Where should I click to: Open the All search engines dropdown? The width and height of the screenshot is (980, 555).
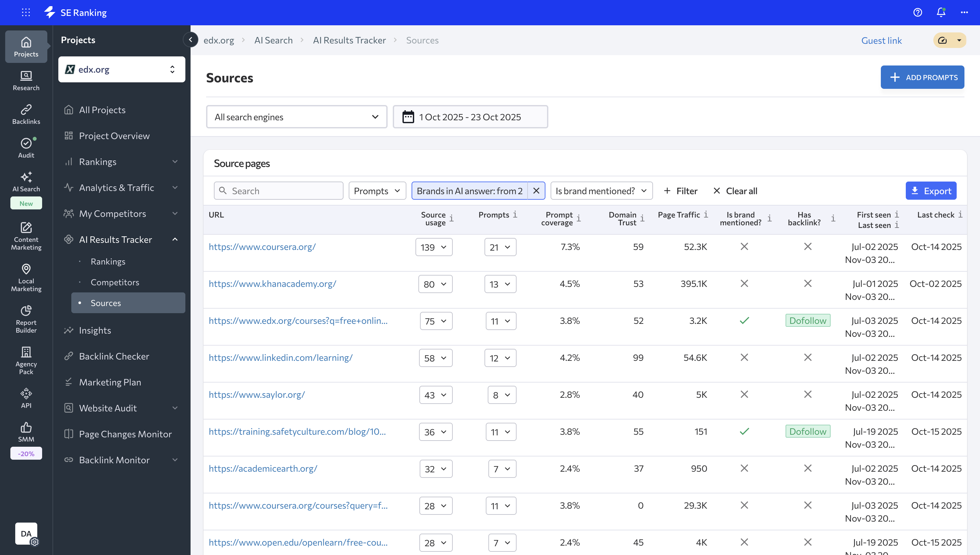pyautogui.click(x=297, y=117)
